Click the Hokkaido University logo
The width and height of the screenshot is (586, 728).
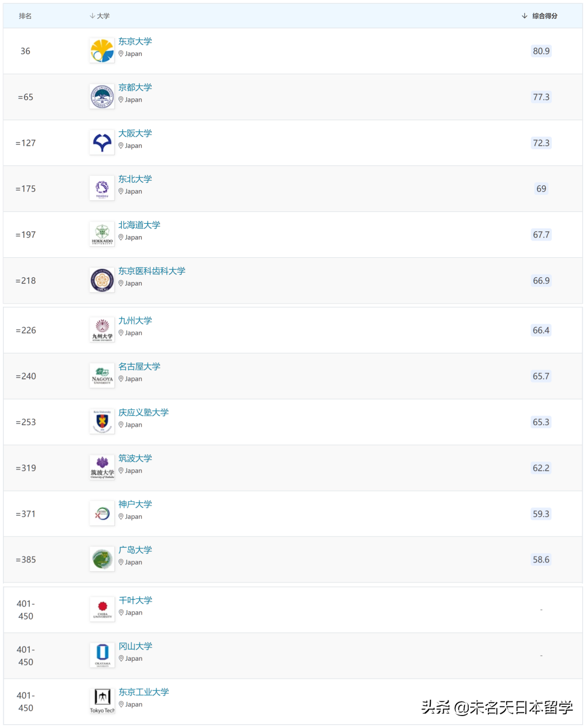pyautogui.click(x=102, y=235)
